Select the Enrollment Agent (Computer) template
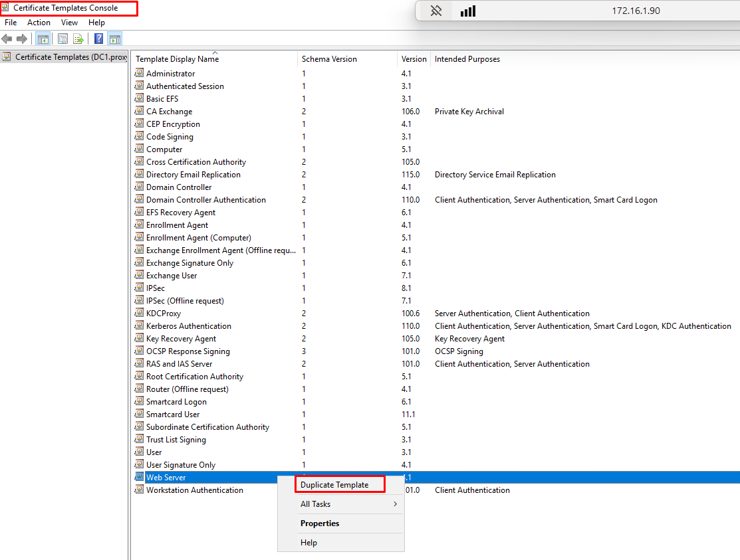 [x=199, y=238]
